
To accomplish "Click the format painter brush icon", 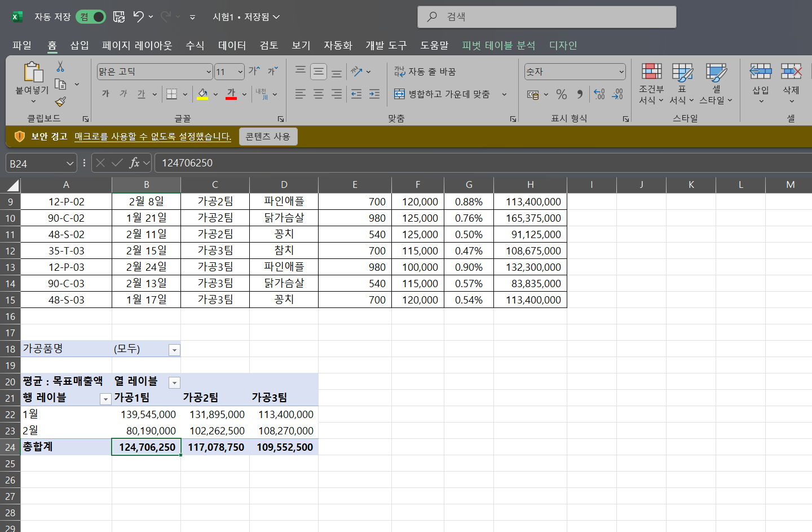I will pyautogui.click(x=60, y=102).
